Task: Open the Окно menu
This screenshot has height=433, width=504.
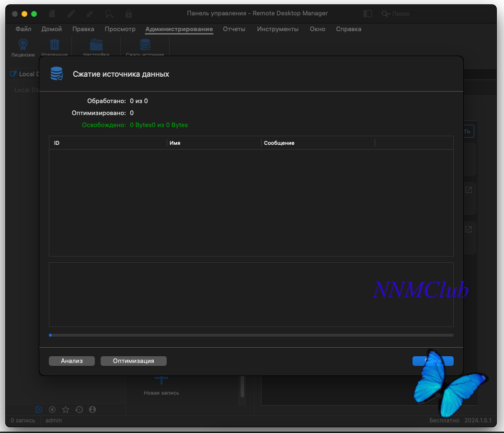Action: [x=317, y=29]
